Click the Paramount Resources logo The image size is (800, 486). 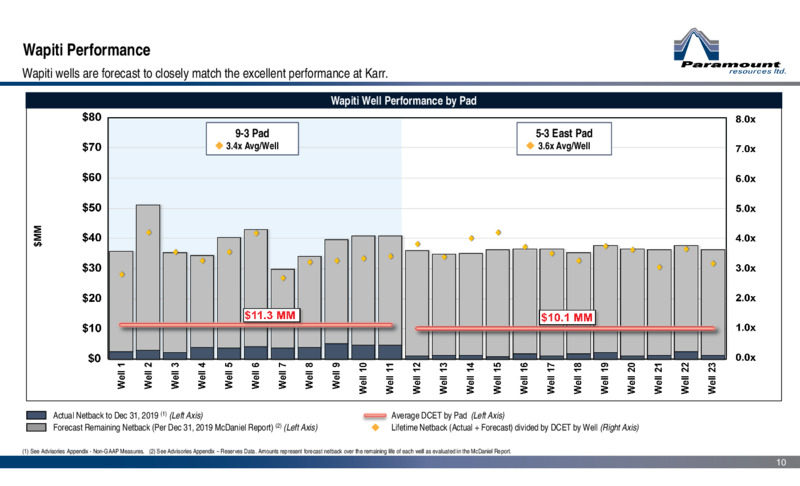pos(730,51)
